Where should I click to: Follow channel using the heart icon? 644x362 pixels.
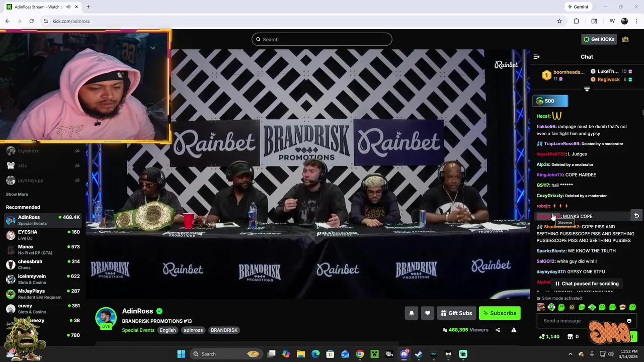(x=427, y=313)
